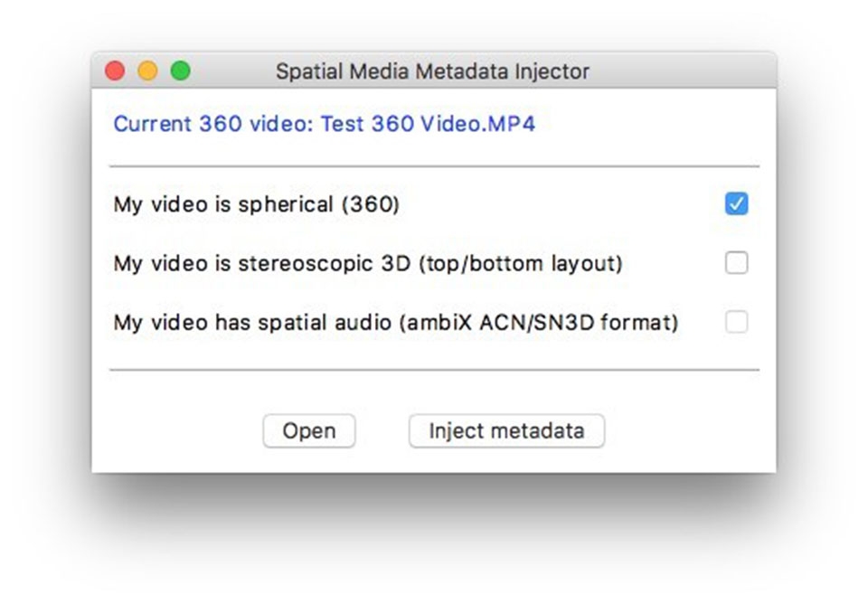Click the divider line below the filename
This screenshot has height=604, width=868.
pyautogui.click(x=434, y=165)
